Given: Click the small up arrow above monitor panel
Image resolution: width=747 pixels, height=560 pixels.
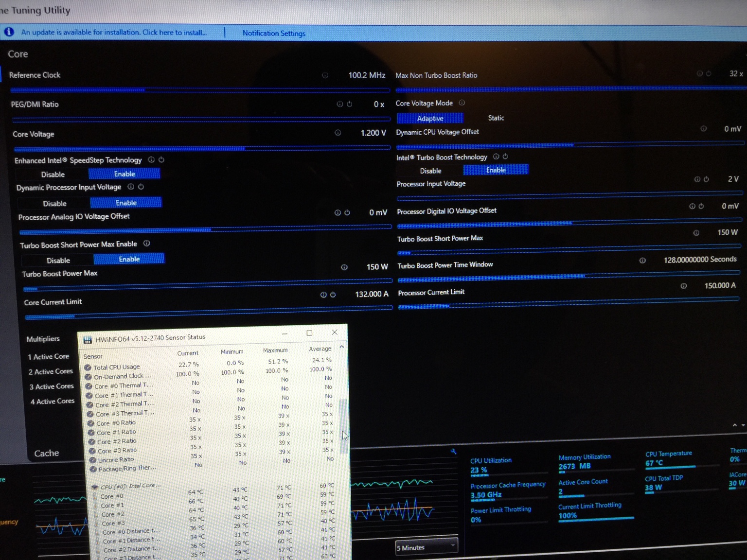Looking at the screenshot, I should [x=734, y=425].
